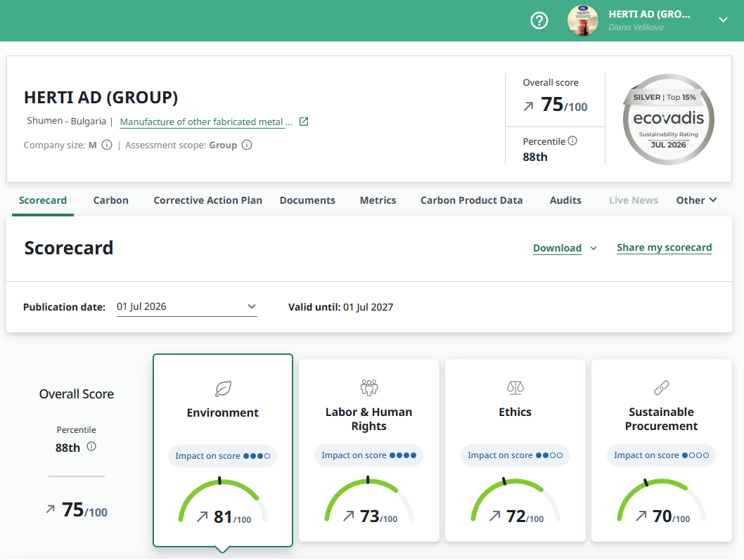Click info icon next to 88th overall percentile

coord(91,446)
